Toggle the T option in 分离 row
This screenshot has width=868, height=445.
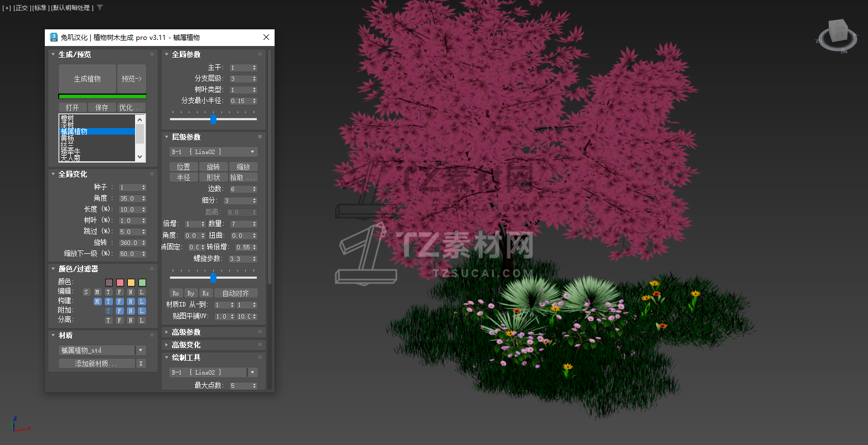[108, 320]
